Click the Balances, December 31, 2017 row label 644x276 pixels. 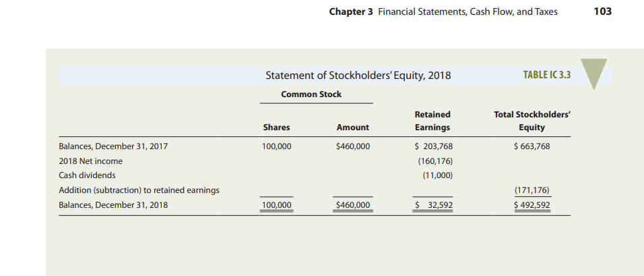pyautogui.click(x=112, y=146)
